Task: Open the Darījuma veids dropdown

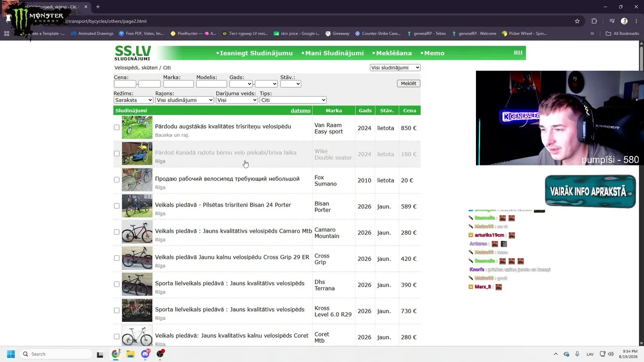Action: pos(236,100)
